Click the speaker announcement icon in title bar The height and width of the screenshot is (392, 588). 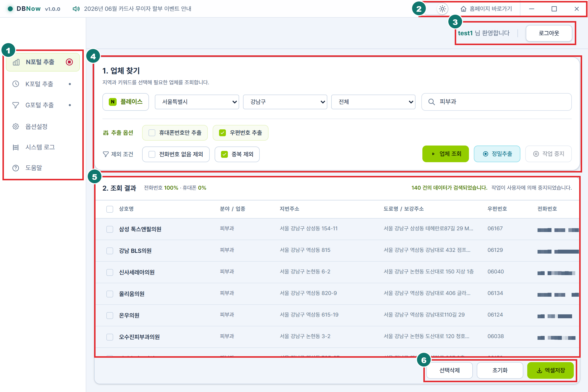tap(76, 9)
